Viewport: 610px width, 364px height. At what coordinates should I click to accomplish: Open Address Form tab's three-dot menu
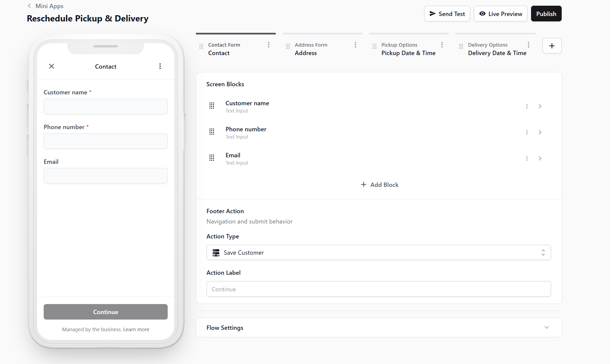(355, 45)
